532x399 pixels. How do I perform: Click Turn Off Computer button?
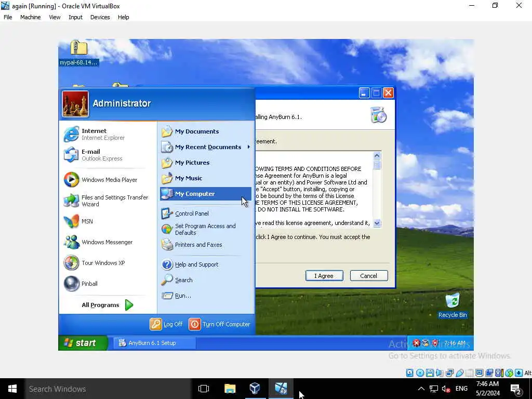pyautogui.click(x=220, y=324)
